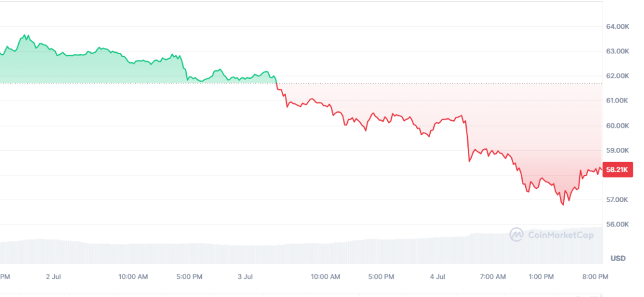The image size is (644, 297).
Task: Select the 62.00K price axis label
Action: pyautogui.click(x=618, y=76)
